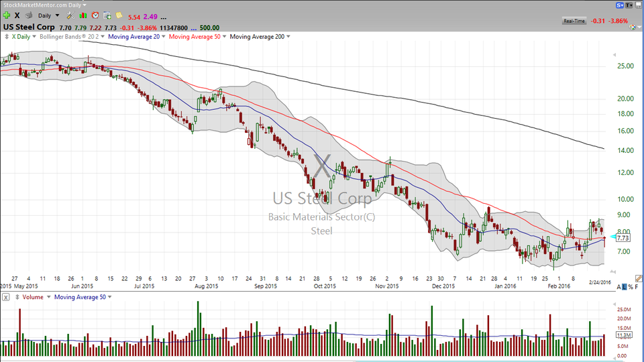
Task: Click the 5.54 red value in toolbar
Action: (134, 17)
